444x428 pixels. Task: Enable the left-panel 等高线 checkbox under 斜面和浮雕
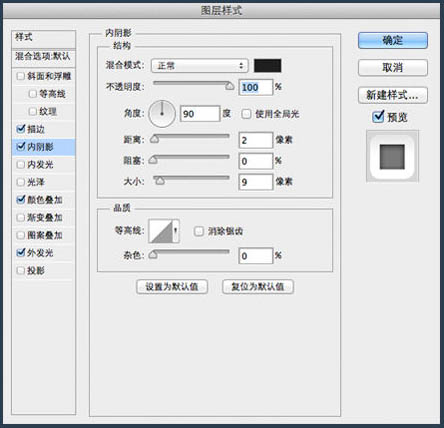pos(33,94)
